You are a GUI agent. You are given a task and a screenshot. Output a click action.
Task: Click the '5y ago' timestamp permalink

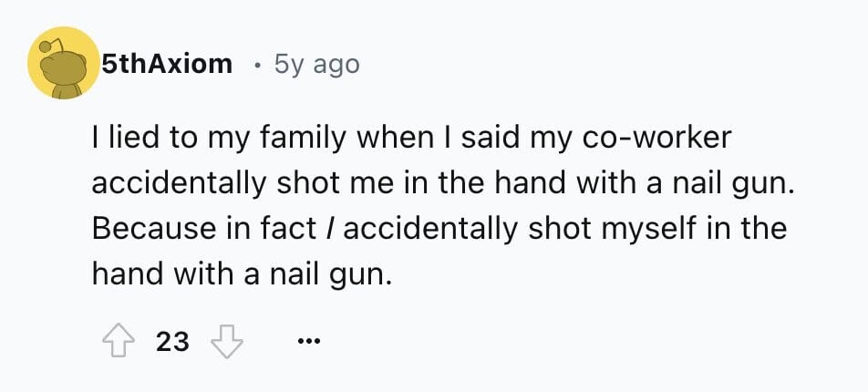tap(316, 64)
